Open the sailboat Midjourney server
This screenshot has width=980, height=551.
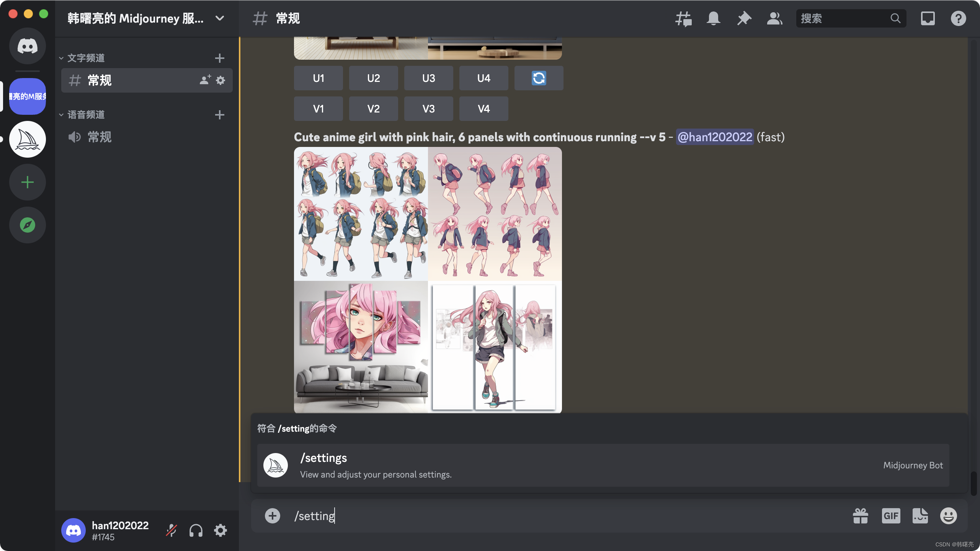click(x=28, y=139)
